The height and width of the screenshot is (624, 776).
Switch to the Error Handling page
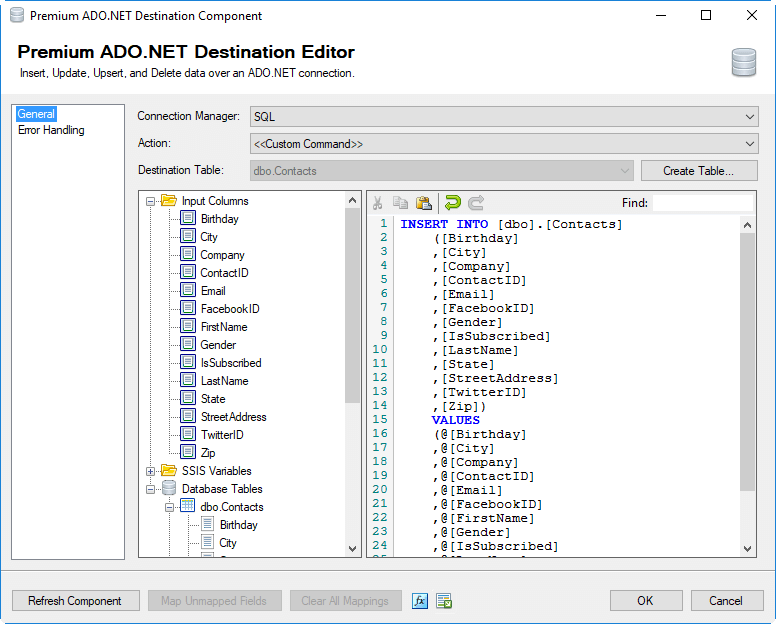(x=51, y=130)
